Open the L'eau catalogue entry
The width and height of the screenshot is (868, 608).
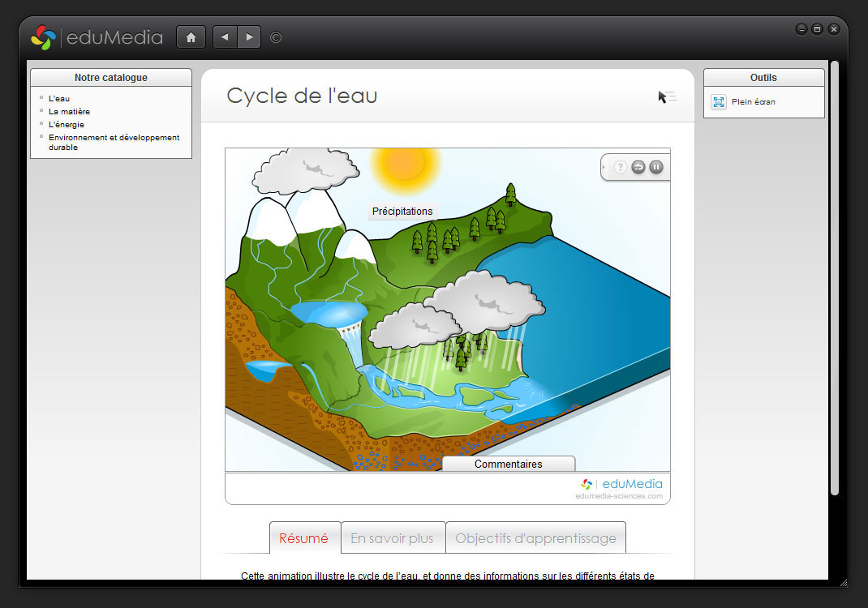(x=59, y=99)
